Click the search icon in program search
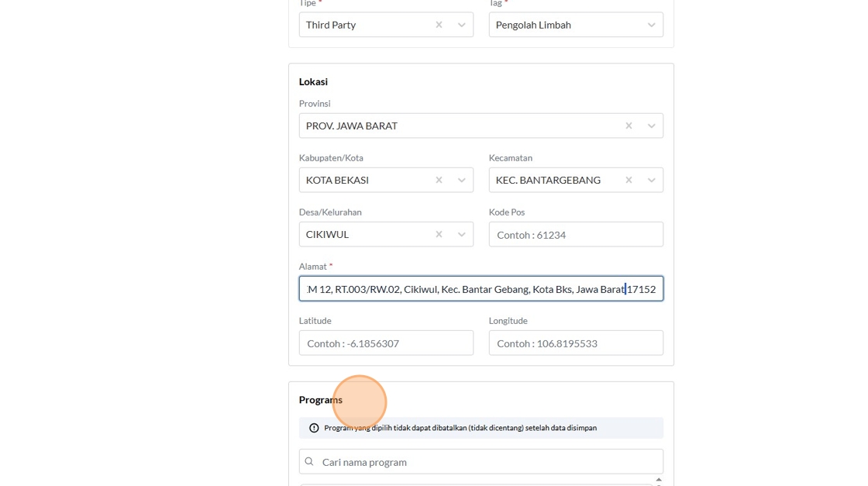Image resolution: width=868 pixels, height=486 pixels. tap(309, 462)
